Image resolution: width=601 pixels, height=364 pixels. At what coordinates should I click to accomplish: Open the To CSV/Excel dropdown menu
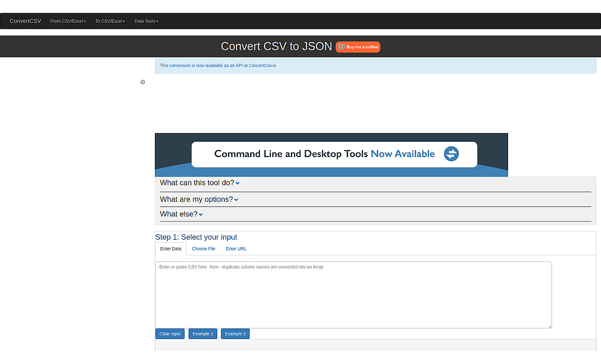[110, 21]
